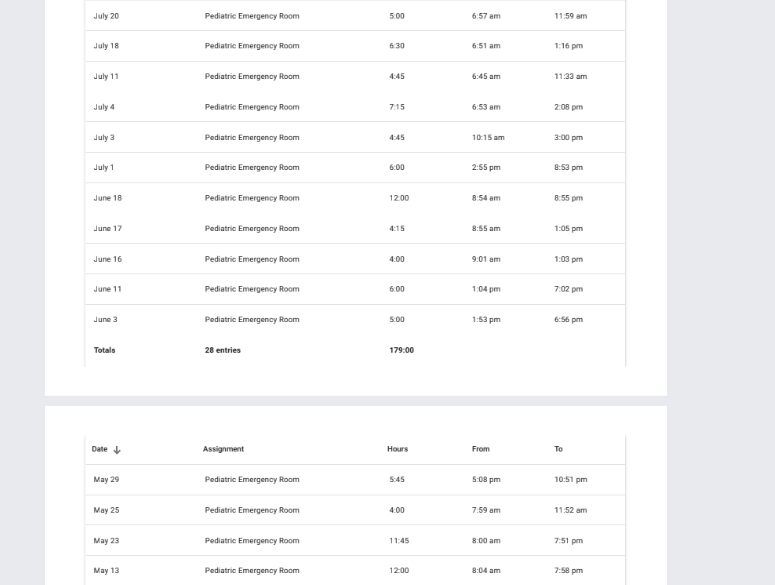Click the May 25 date cell
775x585 pixels.
(106, 510)
